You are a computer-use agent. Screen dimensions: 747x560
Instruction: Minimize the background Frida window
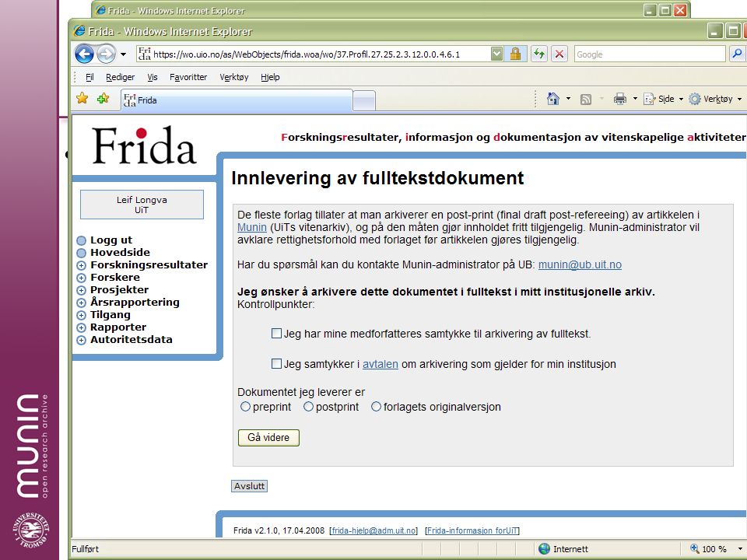click(x=651, y=10)
